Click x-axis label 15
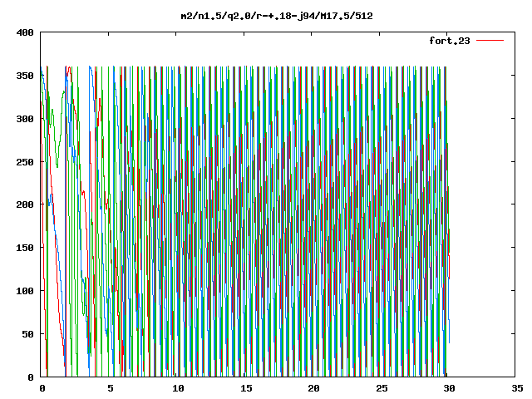 pos(246,388)
